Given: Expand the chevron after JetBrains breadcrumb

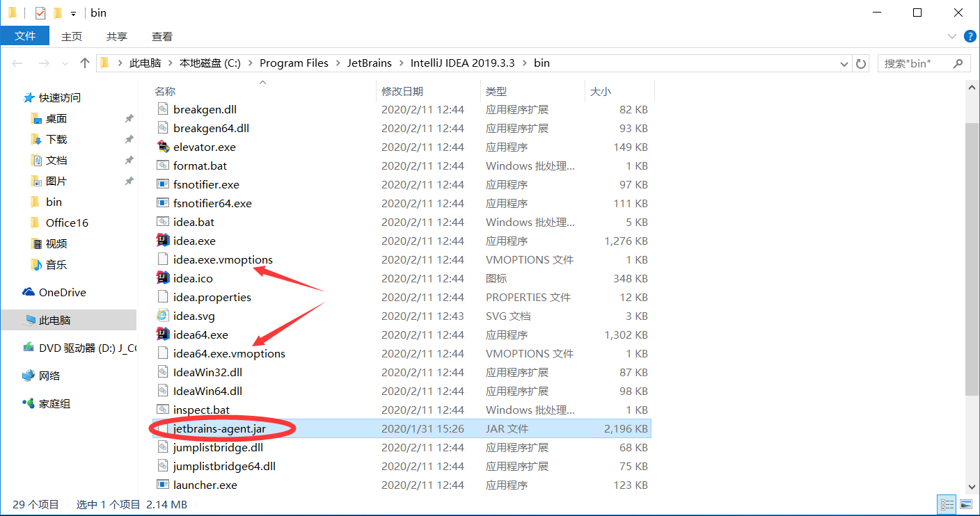Looking at the screenshot, I should coord(402,63).
